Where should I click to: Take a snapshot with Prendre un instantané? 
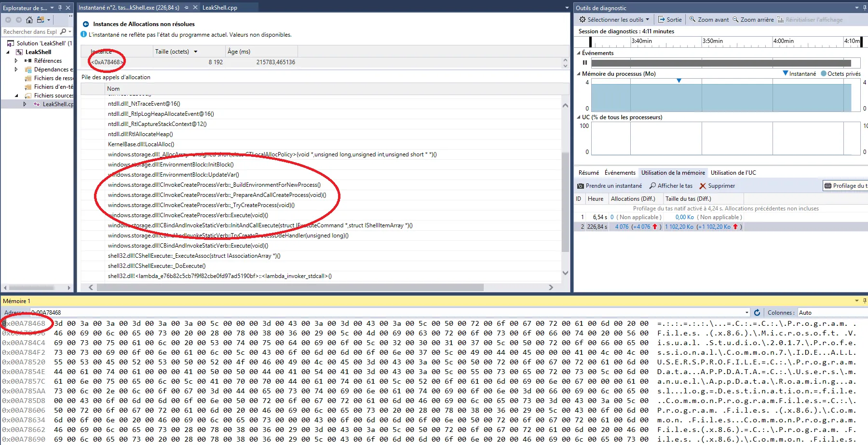click(610, 186)
